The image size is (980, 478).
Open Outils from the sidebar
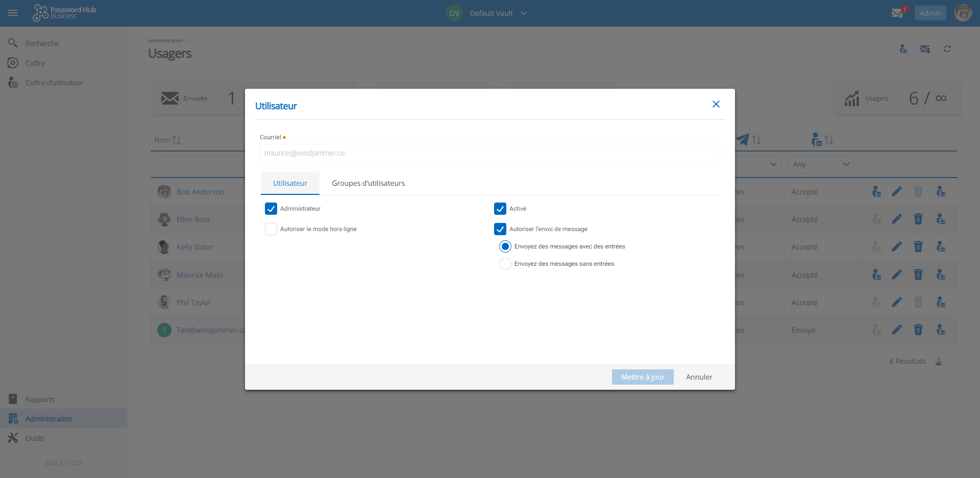tap(35, 438)
